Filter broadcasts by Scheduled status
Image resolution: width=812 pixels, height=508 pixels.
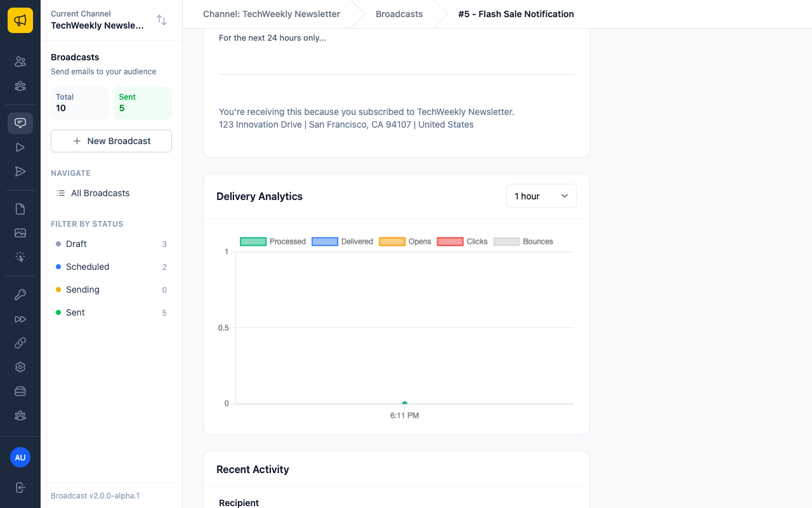click(111, 267)
